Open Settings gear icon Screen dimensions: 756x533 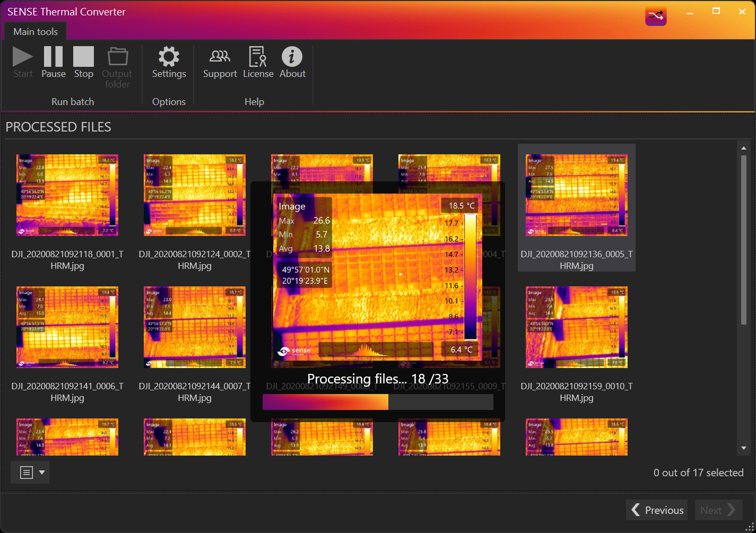coord(169,57)
